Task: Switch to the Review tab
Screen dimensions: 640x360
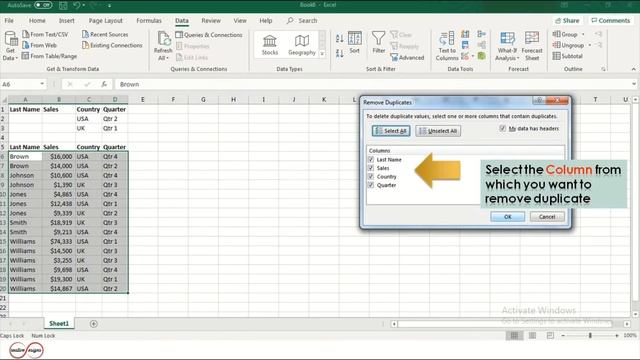Action: (211, 20)
